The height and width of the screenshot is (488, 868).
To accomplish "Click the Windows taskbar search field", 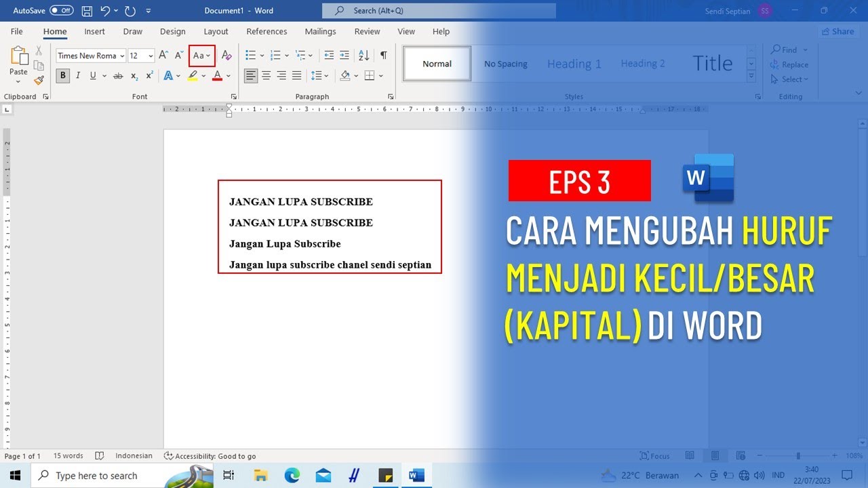I will coord(122,476).
